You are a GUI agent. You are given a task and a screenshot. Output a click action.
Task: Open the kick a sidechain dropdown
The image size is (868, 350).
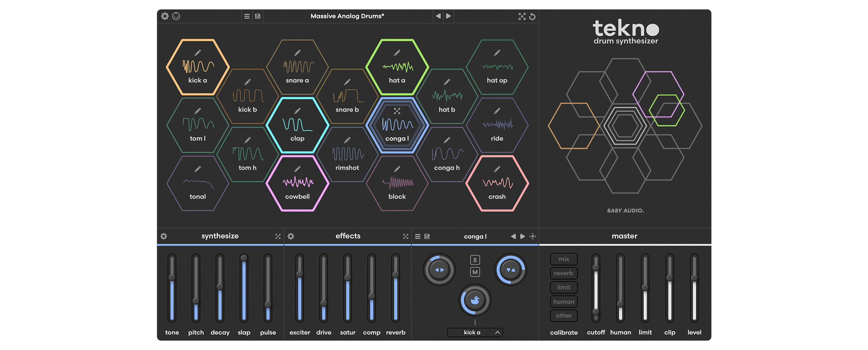click(x=475, y=332)
